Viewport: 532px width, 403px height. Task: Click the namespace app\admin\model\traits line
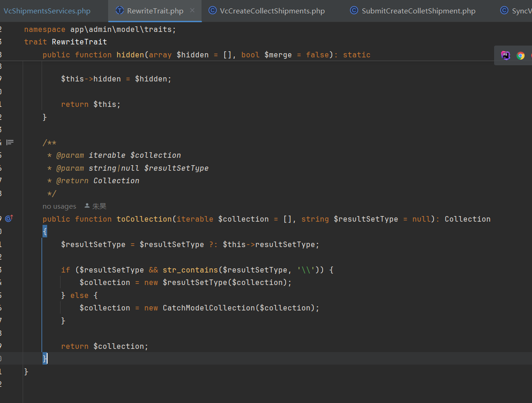coord(100,30)
